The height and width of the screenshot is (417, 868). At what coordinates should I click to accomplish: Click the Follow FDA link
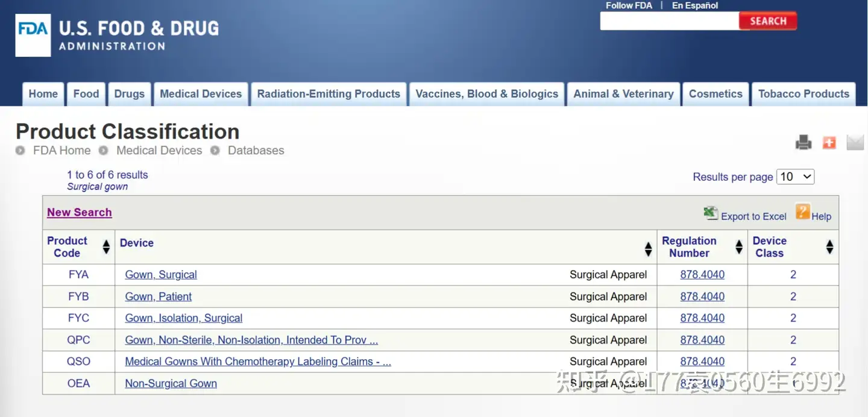[629, 5]
